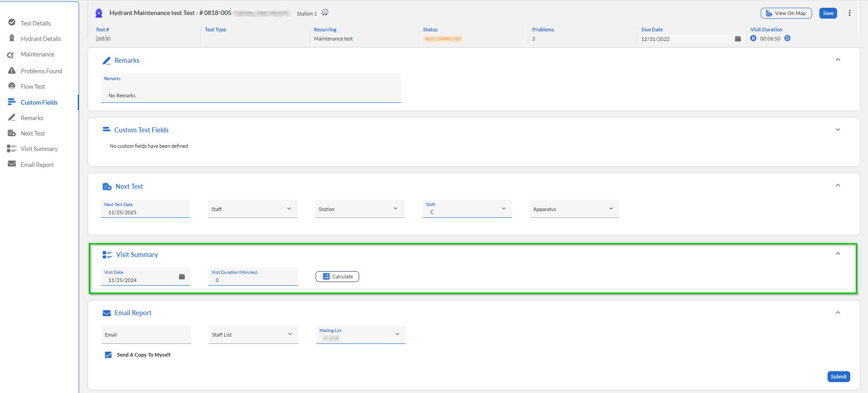Go to Flow Test in sidebar
This screenshot has width=868, height=393.
(33, 86)
